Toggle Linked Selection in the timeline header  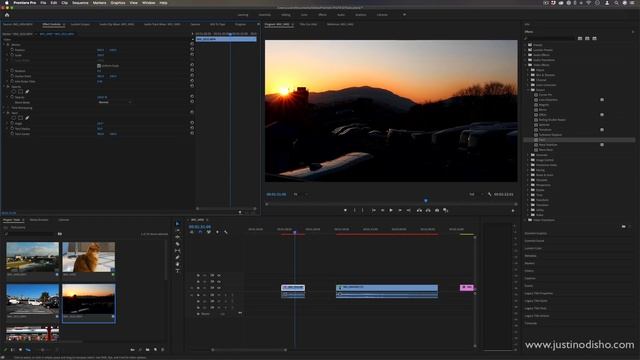tap(209, 232)
